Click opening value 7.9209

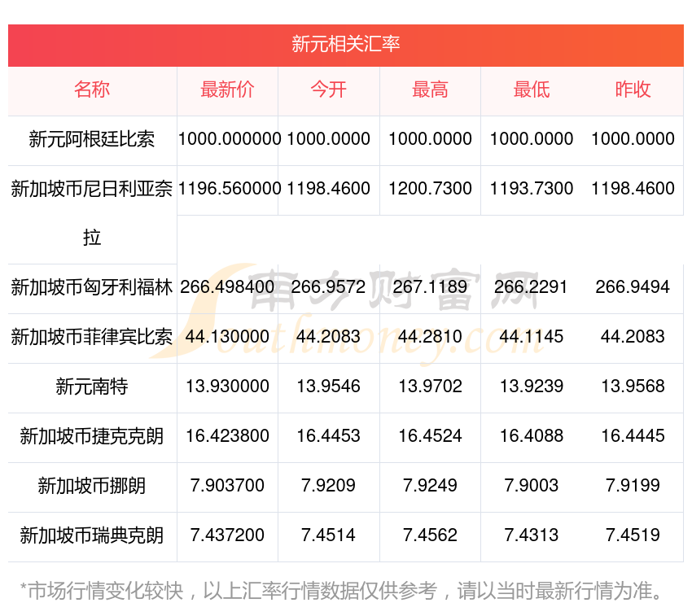click(x=329, y=486)
